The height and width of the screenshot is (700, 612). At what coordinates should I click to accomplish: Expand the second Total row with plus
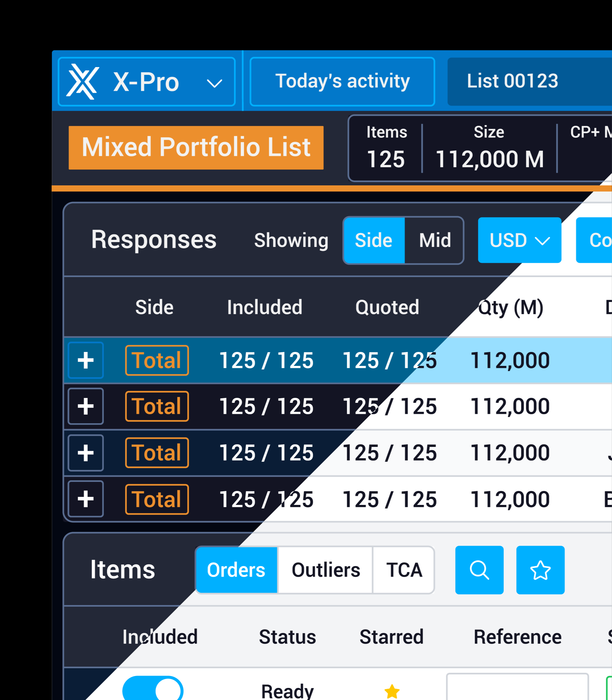click(x=86, y=406)
